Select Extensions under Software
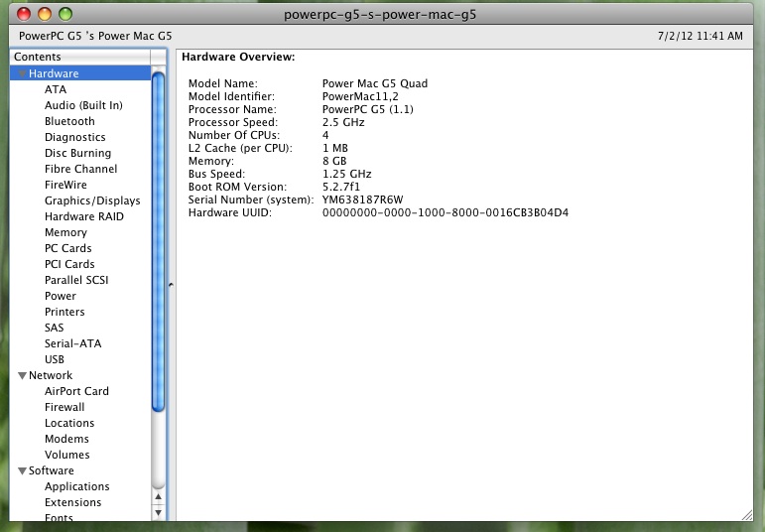 (73, 502)
